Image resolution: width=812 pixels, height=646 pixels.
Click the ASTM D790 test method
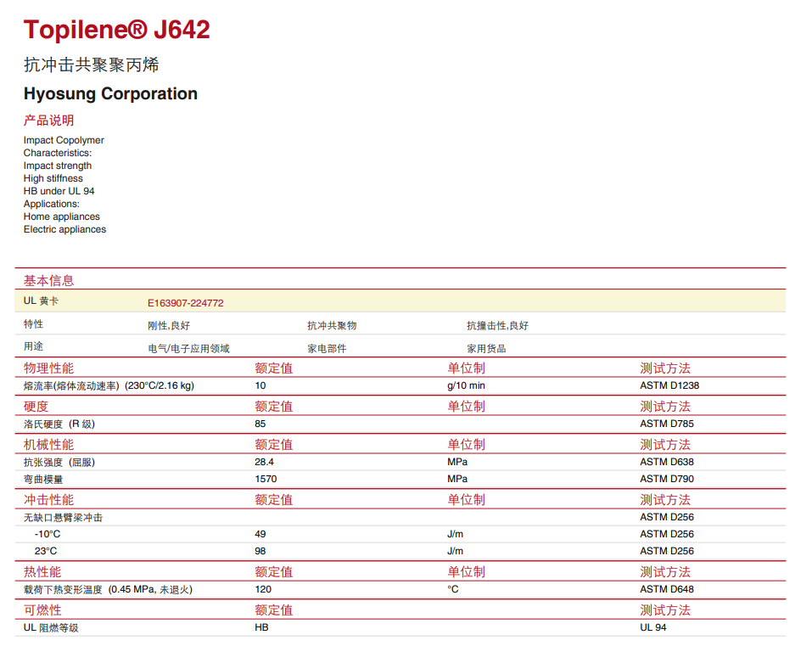667,479
